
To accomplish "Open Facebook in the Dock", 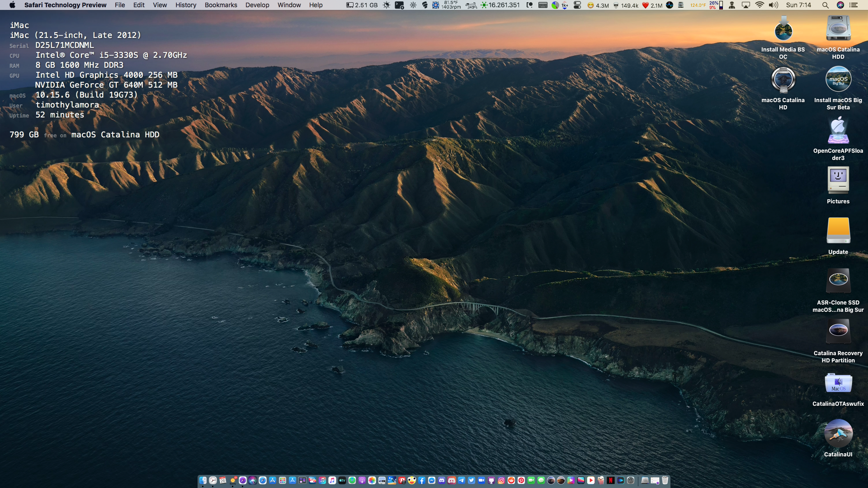I will (422, 480).
